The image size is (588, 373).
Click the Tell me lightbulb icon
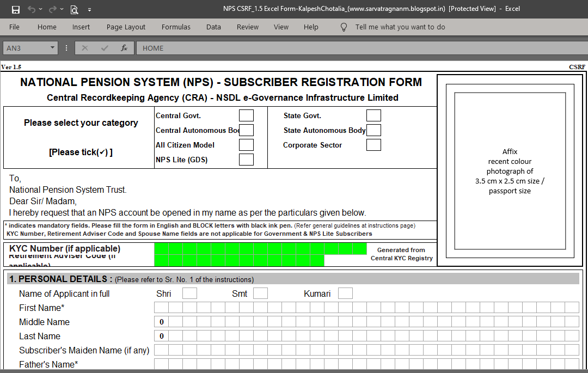click(x=343, y=27)
